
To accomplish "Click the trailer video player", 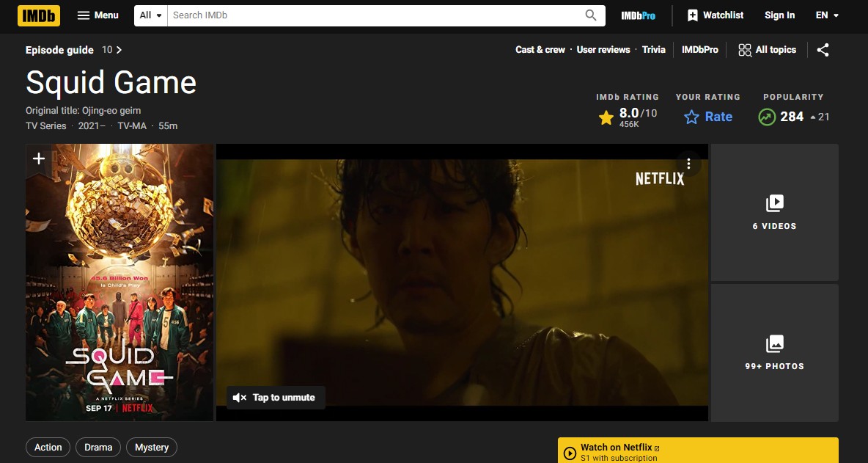I will click(x=463, y=282).
